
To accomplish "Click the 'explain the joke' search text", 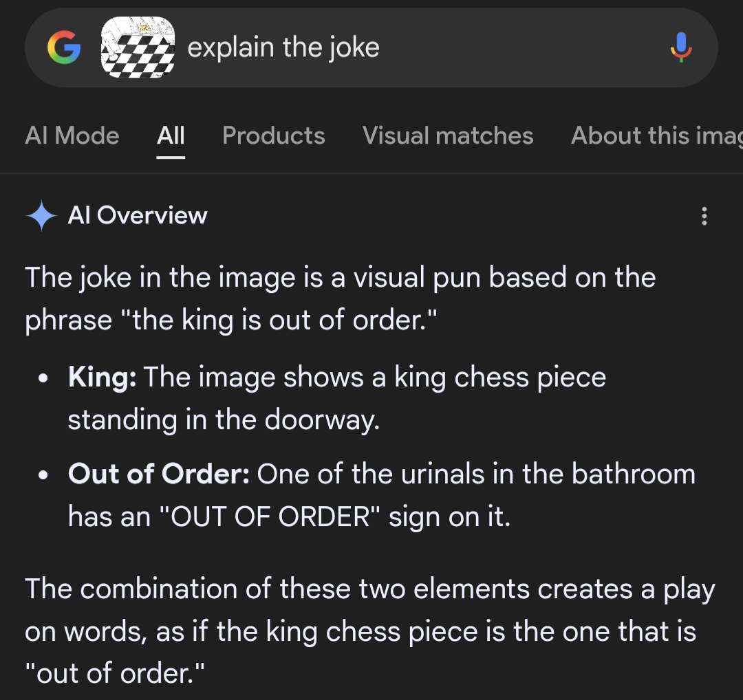I will [283, 47].
